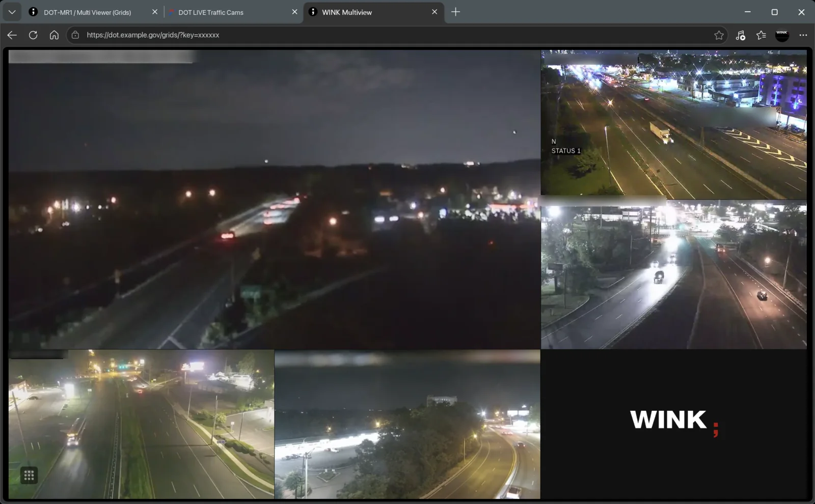Open the WINK profile avatar
This screenshot has height=504, width=815.
782,35
